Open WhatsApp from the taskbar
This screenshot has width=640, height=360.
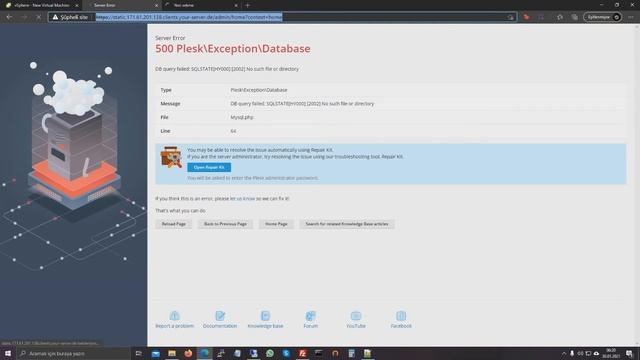270,353
